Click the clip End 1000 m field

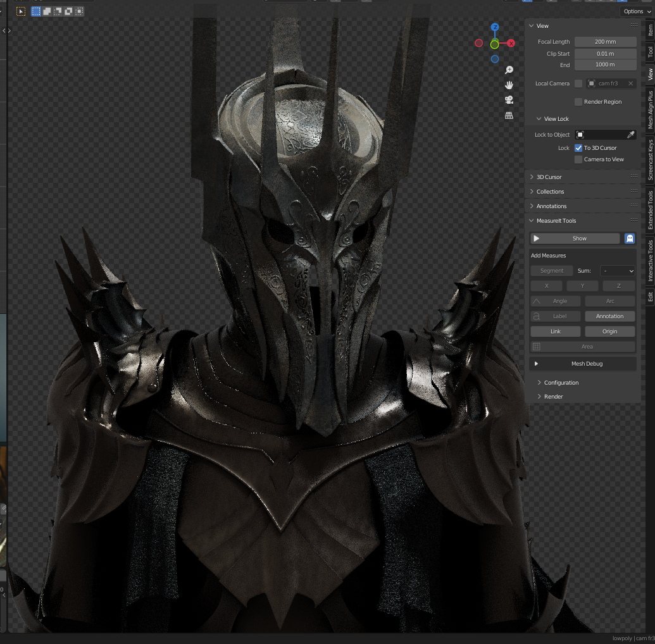pos(605,65)
